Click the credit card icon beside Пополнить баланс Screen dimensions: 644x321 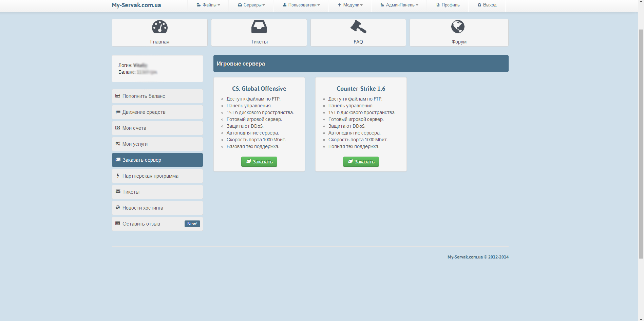point(118,96)
